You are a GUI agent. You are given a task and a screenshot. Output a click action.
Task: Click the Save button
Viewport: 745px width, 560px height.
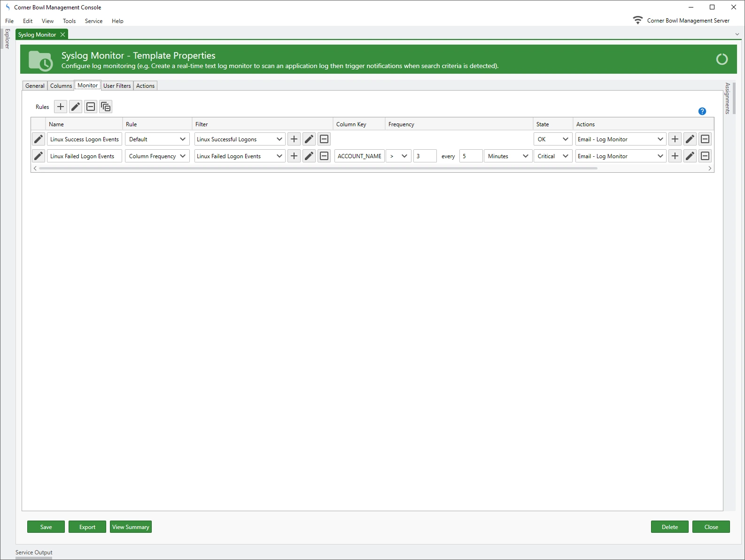click(46, 527)
